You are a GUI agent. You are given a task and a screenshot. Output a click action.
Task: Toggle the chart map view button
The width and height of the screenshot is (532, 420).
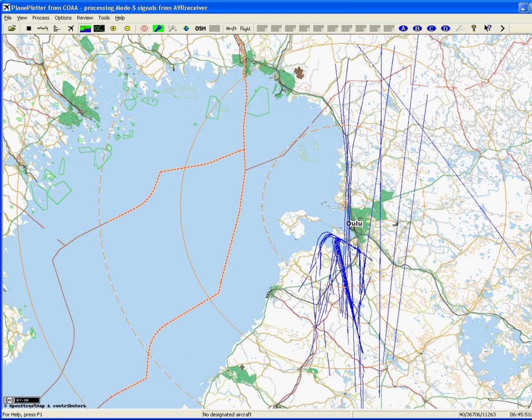click(x=85, y=29)
